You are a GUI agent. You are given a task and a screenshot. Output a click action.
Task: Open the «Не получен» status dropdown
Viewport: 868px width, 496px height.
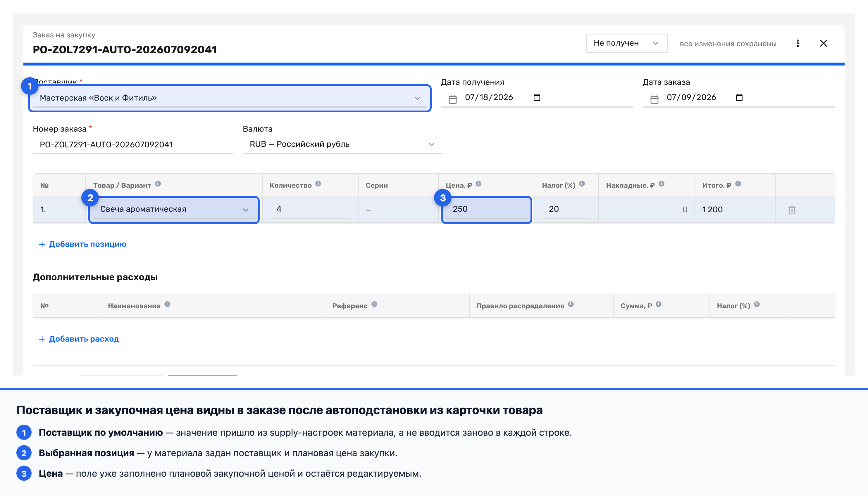626,43
